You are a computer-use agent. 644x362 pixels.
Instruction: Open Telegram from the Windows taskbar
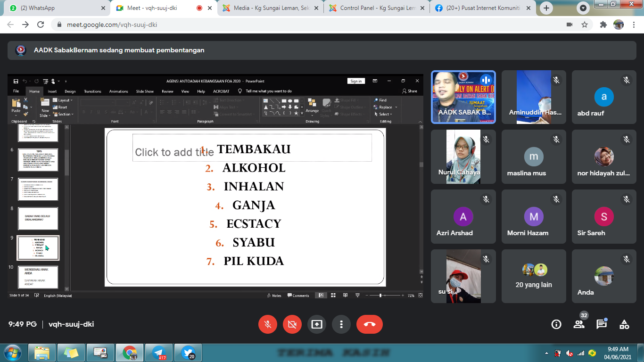pos(158,353)
